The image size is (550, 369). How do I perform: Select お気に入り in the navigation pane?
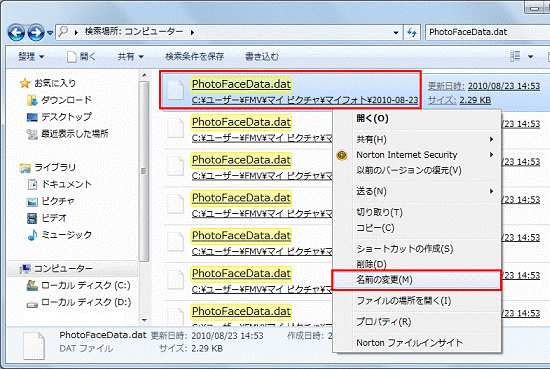48,83
